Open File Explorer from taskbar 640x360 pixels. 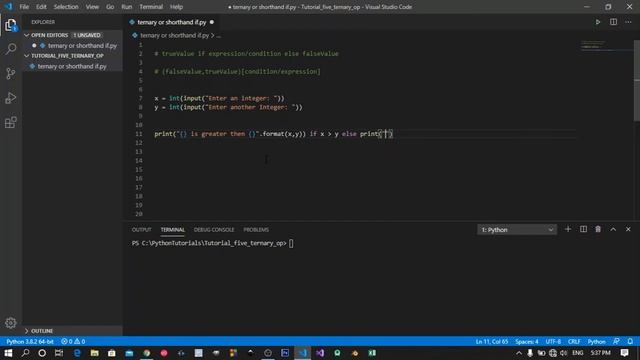(x=95, y=353)
